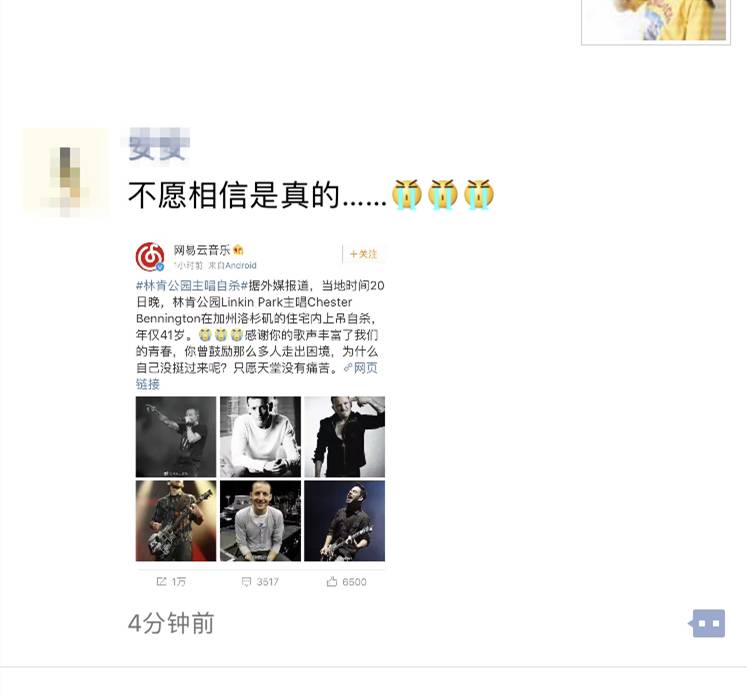Click the pixelated poster avatar

(x=65, y=172)
